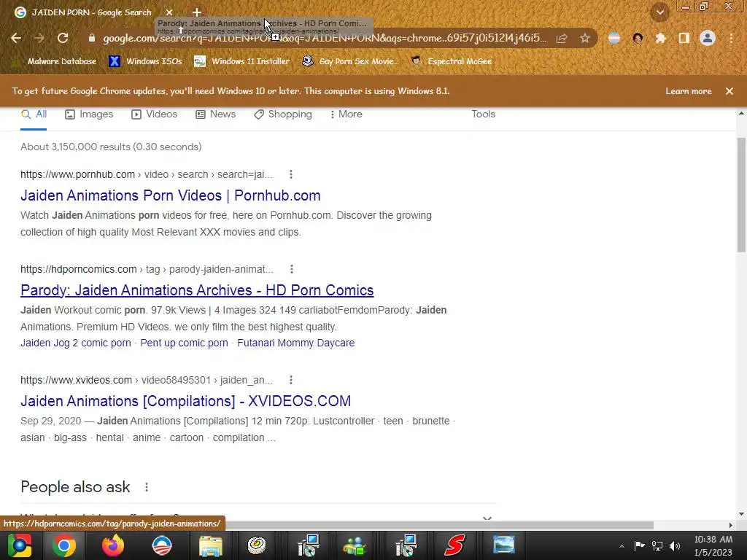The image size is (747, 560).
Task: Click the Windows Start button
Action: point(20,545)
